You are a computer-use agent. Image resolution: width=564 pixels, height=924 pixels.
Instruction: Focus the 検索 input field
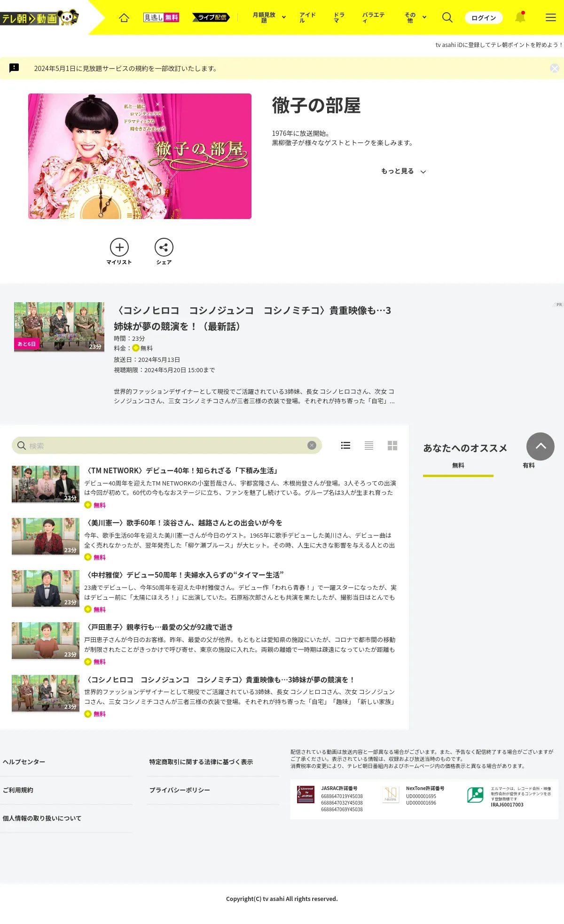167,446
